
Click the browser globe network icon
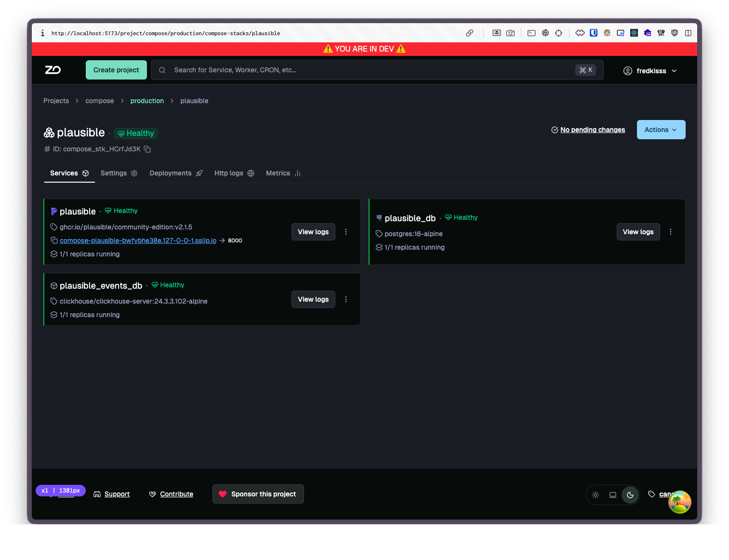[x=545, y=33]
